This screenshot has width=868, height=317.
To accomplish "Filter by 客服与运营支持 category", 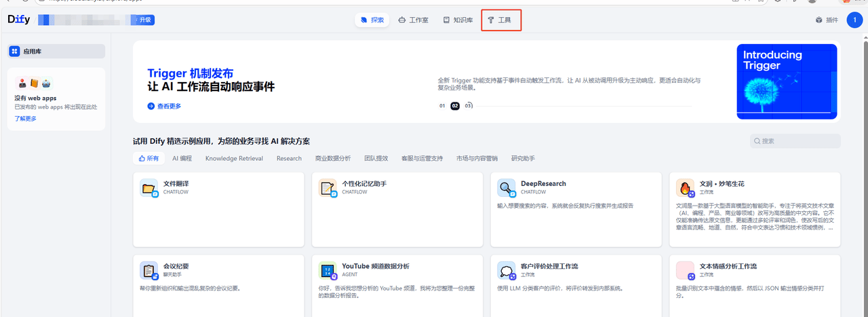I will 422,158.
